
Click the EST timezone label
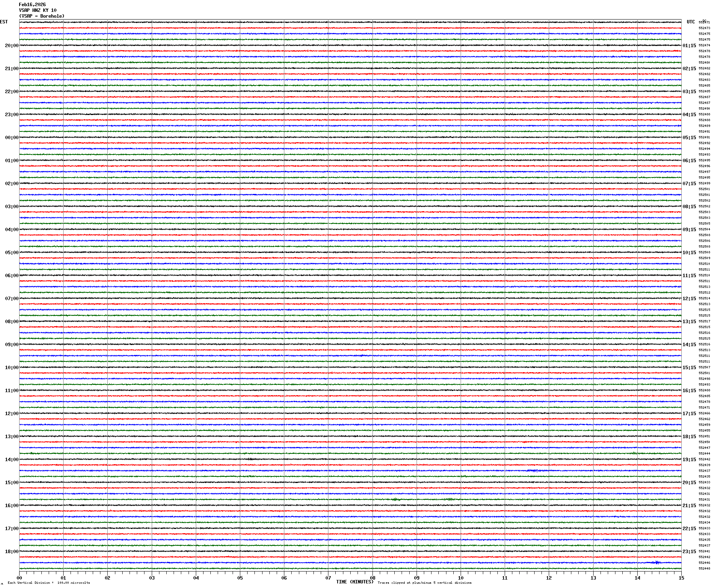[x=4, y=22]
